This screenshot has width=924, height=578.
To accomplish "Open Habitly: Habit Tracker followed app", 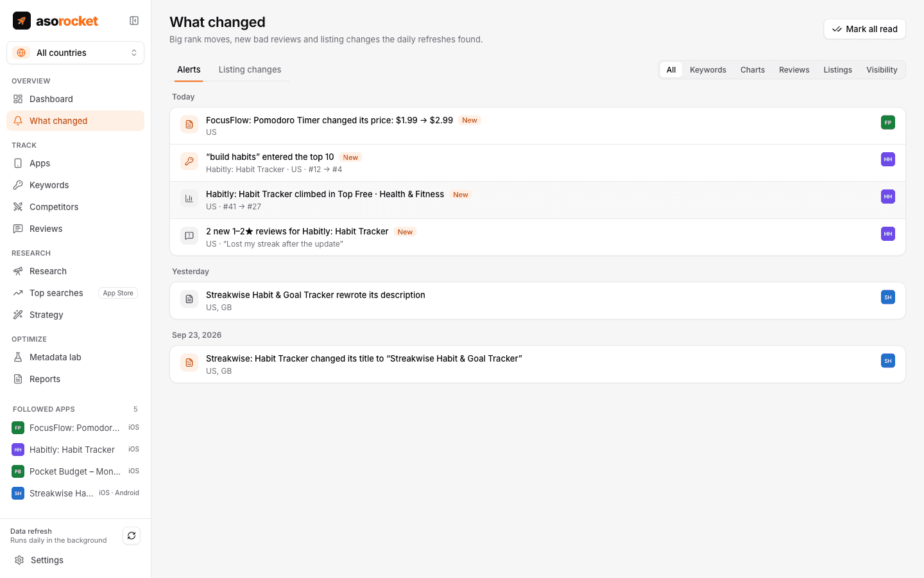I will pos(75,450).
